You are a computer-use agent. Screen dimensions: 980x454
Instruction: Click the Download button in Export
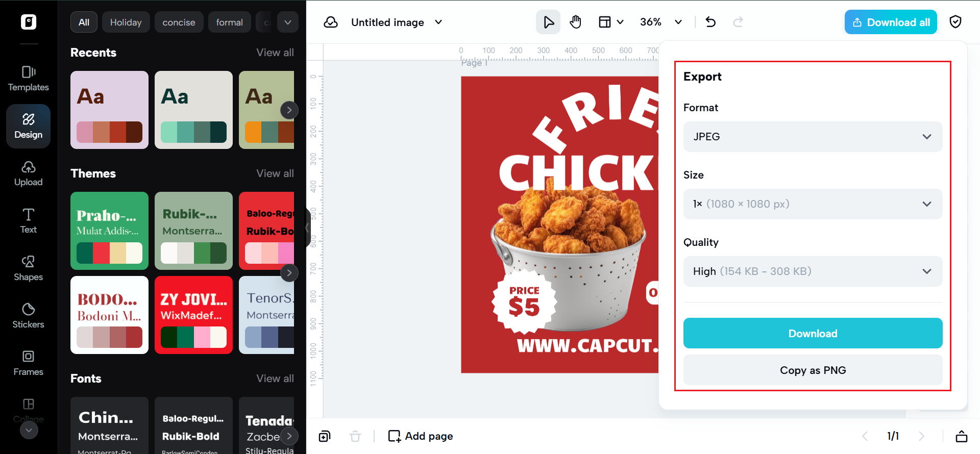pyautogui.click(x=813, y=333)
